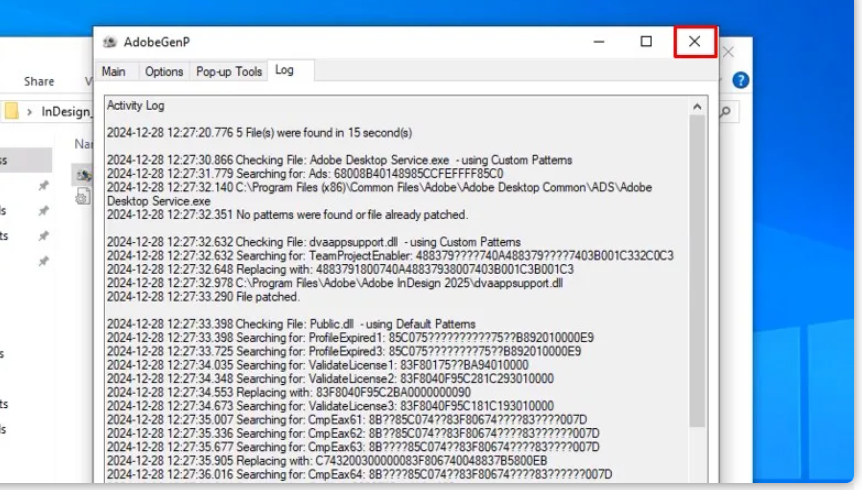Viewport: 862px width, 490px height.
Task: Close the AdobeGenP window
Action: click(694, 42)
